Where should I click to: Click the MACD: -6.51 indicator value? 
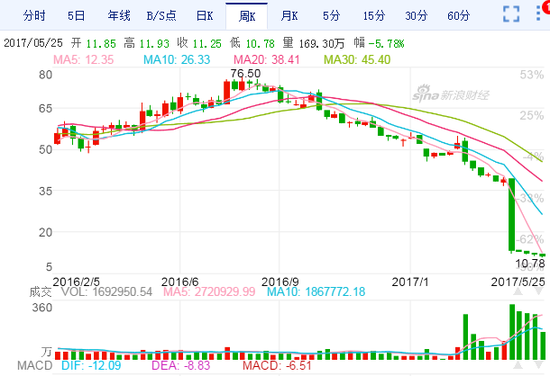click(x=277, y=365)
